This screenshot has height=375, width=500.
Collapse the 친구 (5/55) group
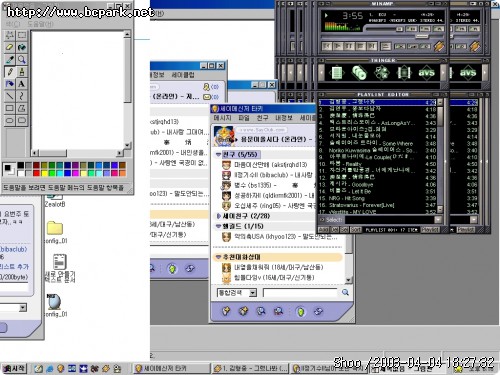click(x=218, y=155)
